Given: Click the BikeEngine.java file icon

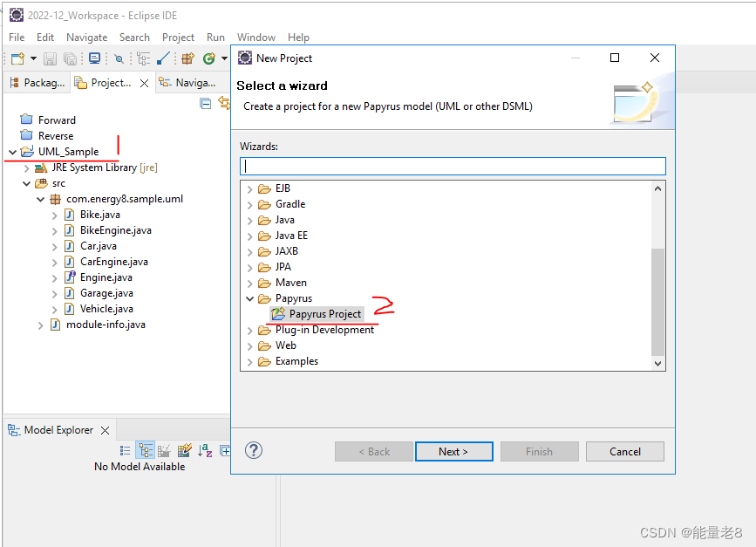Looking at the screenshot, I should [x=70, y=230].
